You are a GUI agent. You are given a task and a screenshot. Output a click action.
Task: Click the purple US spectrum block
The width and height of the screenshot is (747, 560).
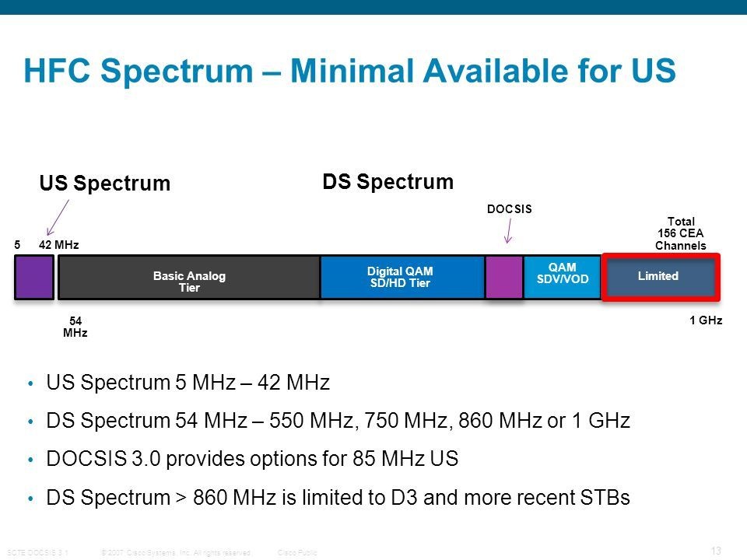point(34,277)
